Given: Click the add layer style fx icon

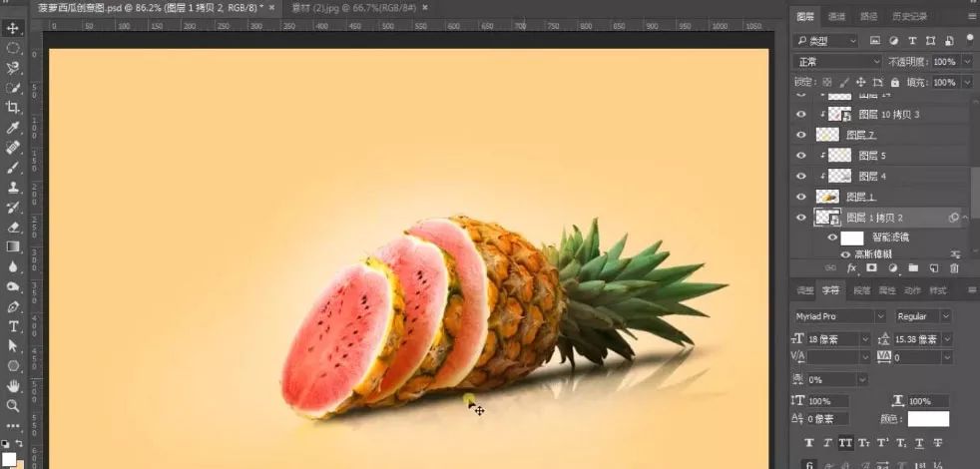Looking at the screenshot, I should click(851, 268).
